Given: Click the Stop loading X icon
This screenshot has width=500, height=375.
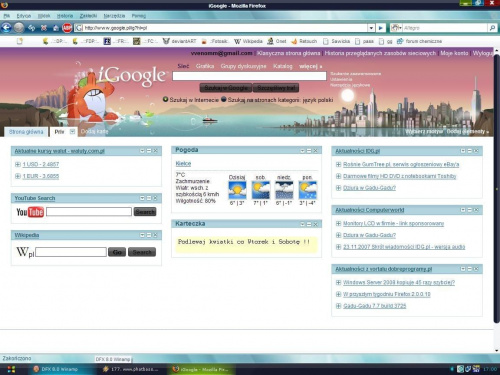Looking at the screenshot, I should pos(44,28).
